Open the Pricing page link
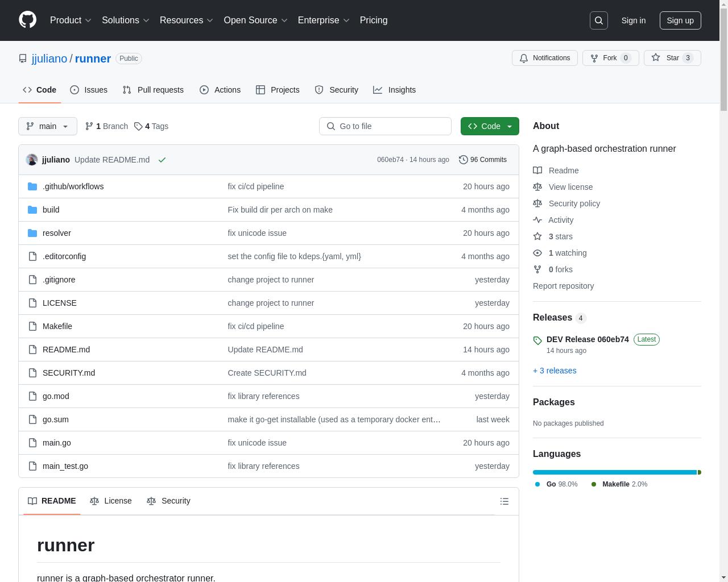The height and width of the screenshot is (582, 728). click(x=374, y=20)
